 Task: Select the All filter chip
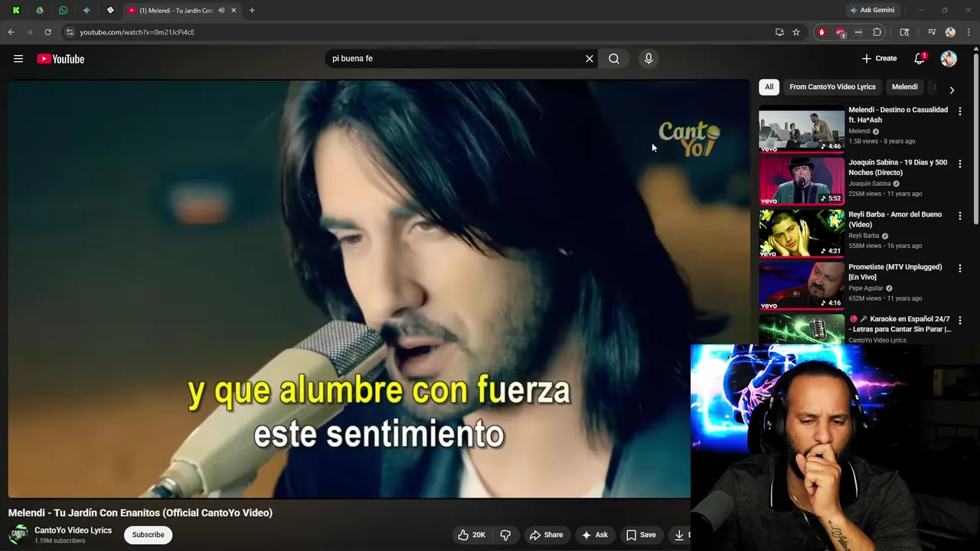(x=769, y=87)
